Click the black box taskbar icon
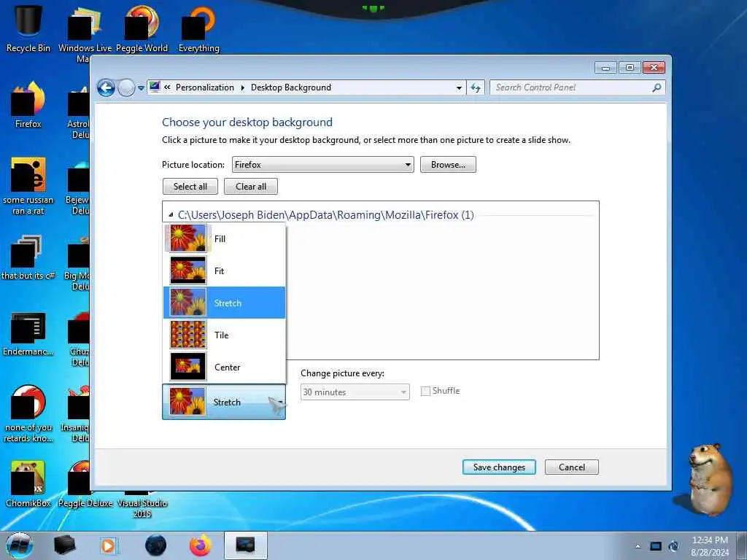 pos(65,545)
